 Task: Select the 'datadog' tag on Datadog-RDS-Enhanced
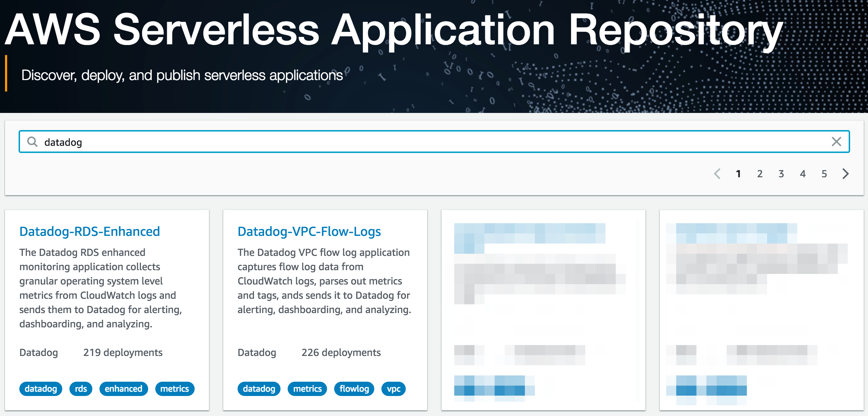tap(40, 388)
